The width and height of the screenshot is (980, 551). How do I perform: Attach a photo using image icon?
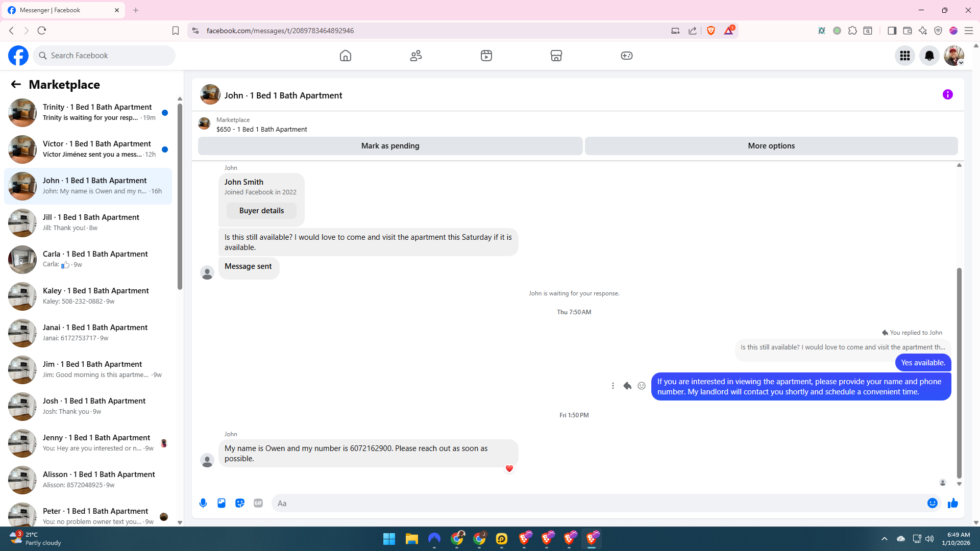pos(222,503)
